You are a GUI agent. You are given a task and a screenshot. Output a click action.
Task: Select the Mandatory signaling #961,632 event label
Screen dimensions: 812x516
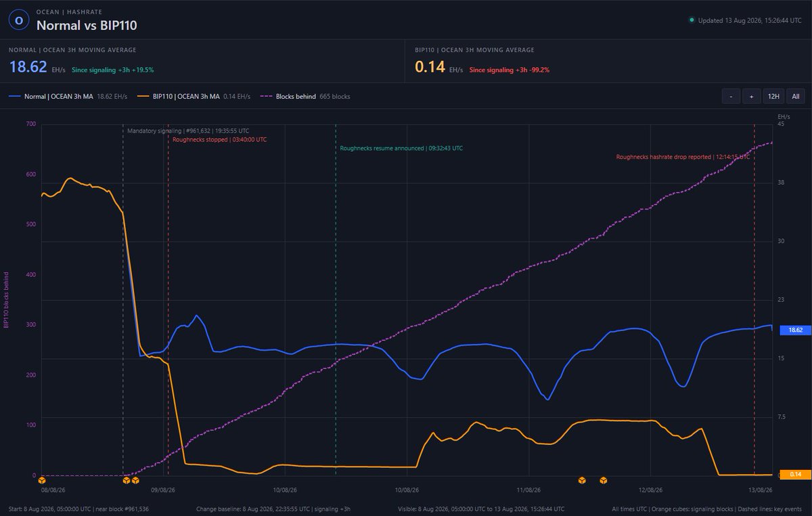(x=189, y=130)
